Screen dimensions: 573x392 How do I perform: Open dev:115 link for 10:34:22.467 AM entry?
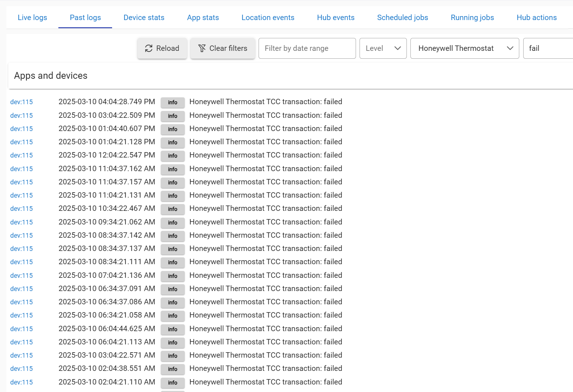(21, 209)
